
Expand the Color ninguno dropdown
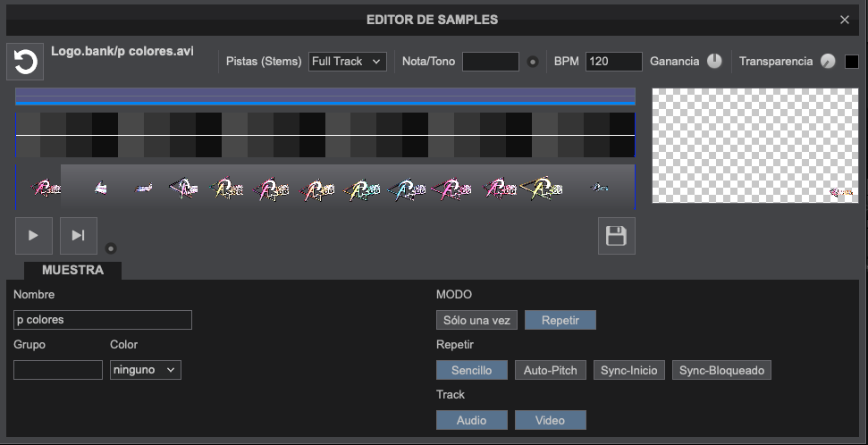click(146, 370)
